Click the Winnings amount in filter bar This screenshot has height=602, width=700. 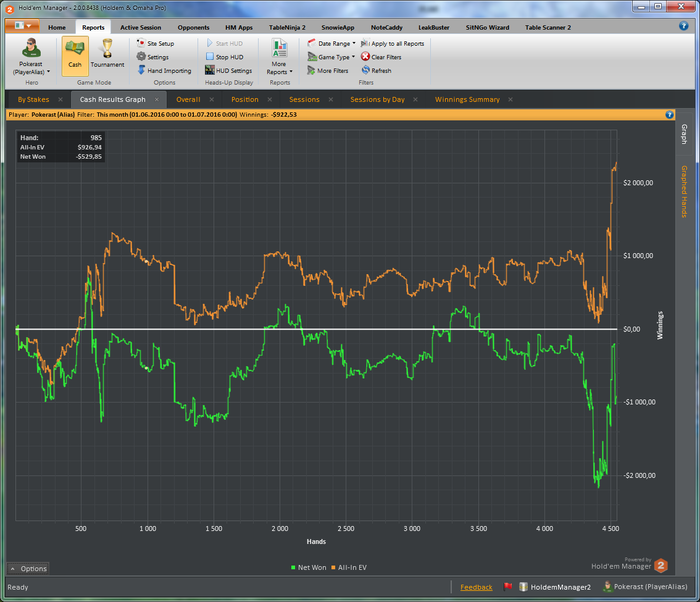tap(284, 115)
